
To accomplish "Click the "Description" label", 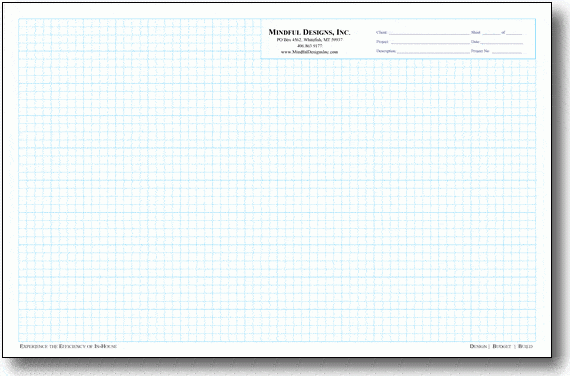I will [x=386, y=51].
